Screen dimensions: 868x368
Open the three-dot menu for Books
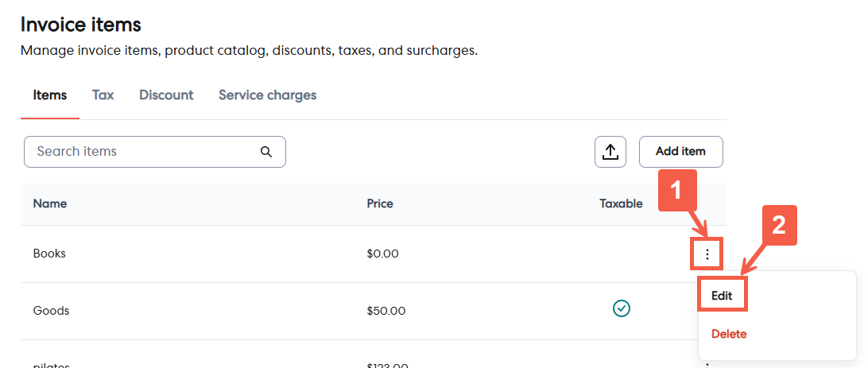[x=707, y=254]
